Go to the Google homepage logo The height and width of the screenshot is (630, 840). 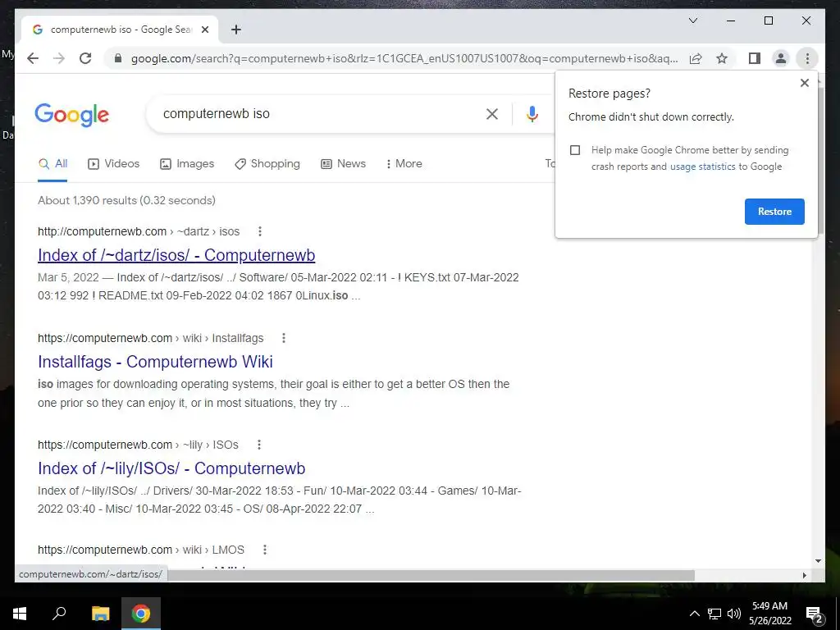click(72, 114)
